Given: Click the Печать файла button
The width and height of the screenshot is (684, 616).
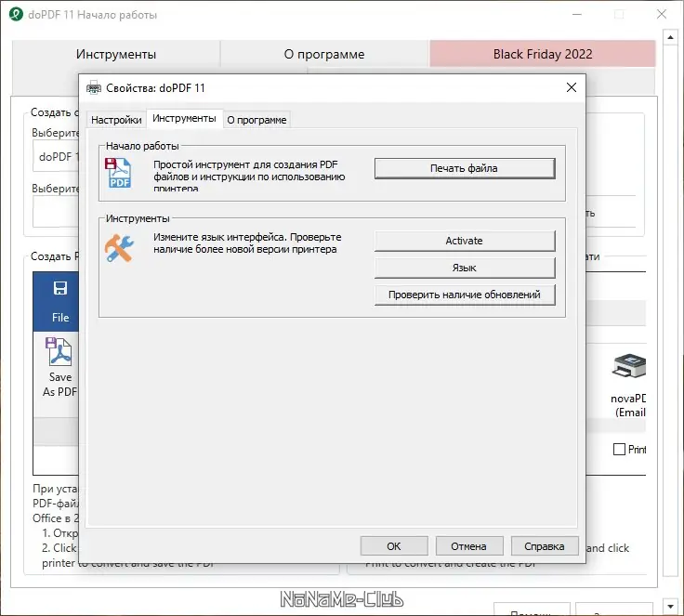Looking at the screenshot, I should pos(465,168).
